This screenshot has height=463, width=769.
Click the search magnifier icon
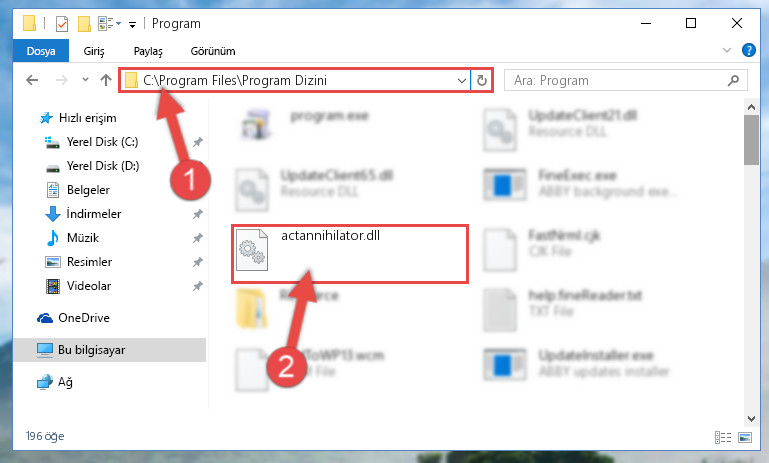(733, 80)
